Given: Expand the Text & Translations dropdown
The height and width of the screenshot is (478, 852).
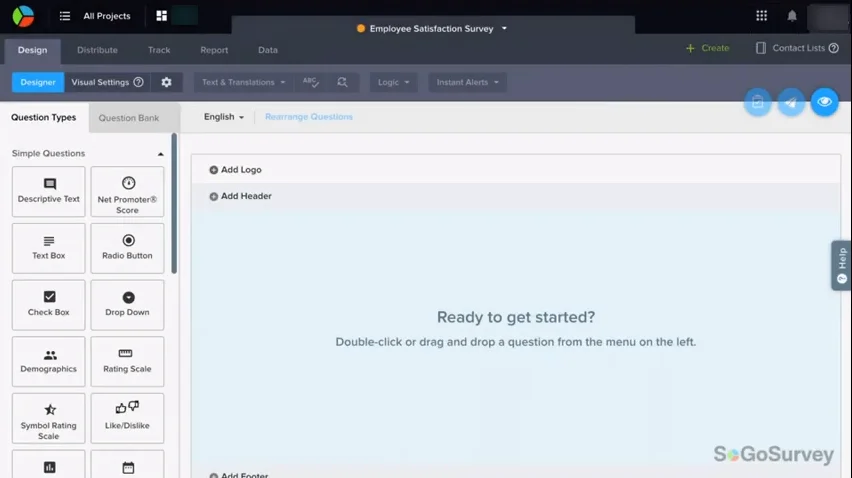Looking at the screenshot, I should (243, 82).
